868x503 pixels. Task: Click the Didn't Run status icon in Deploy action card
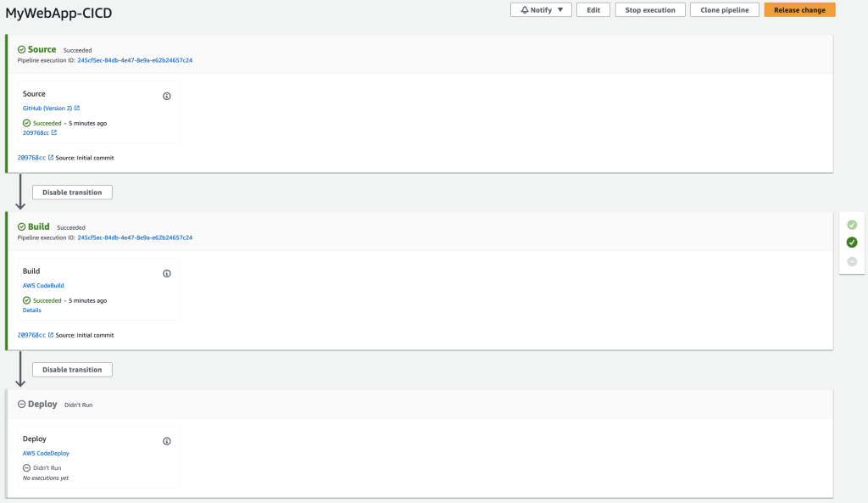[x=26, y=468]
